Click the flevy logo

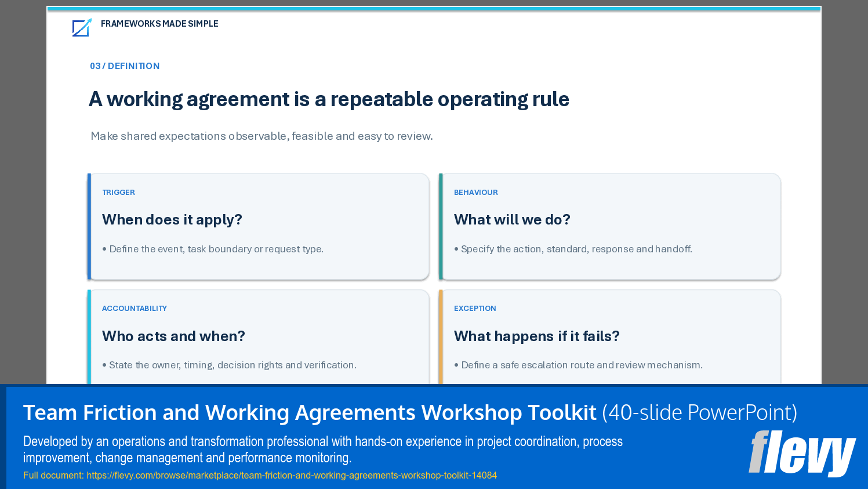point(802,452)
